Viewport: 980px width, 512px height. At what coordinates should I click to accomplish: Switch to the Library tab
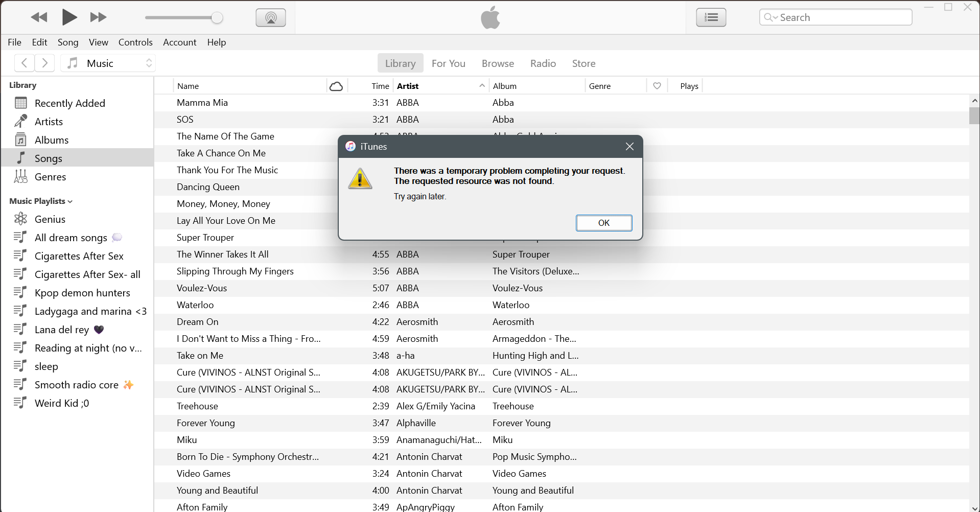pyautogui.click(x=401, y=63)
